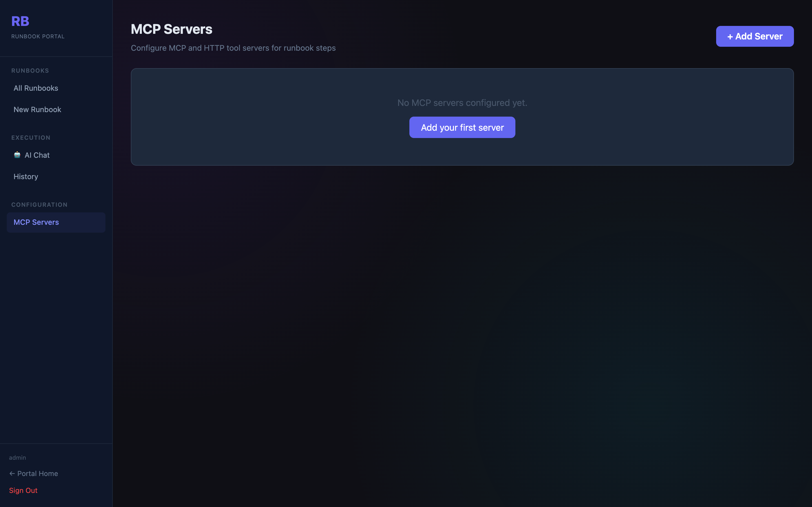Sign Out of the portal
This screenshot has width=812, height=507.
tap(23, 490)
